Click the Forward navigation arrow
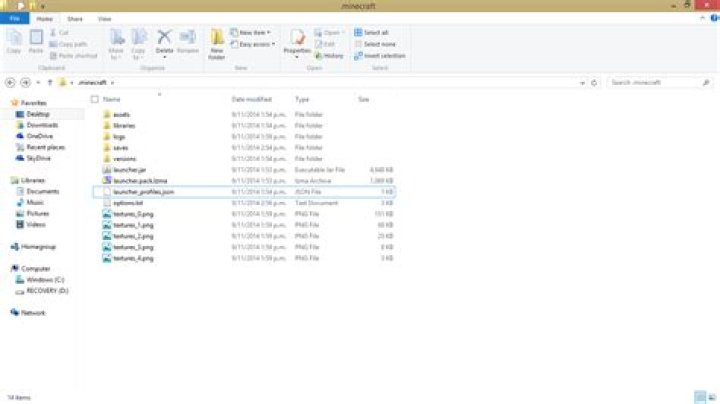Image resolution: width=720 pixels, height=404 pixels. point(26,83)
